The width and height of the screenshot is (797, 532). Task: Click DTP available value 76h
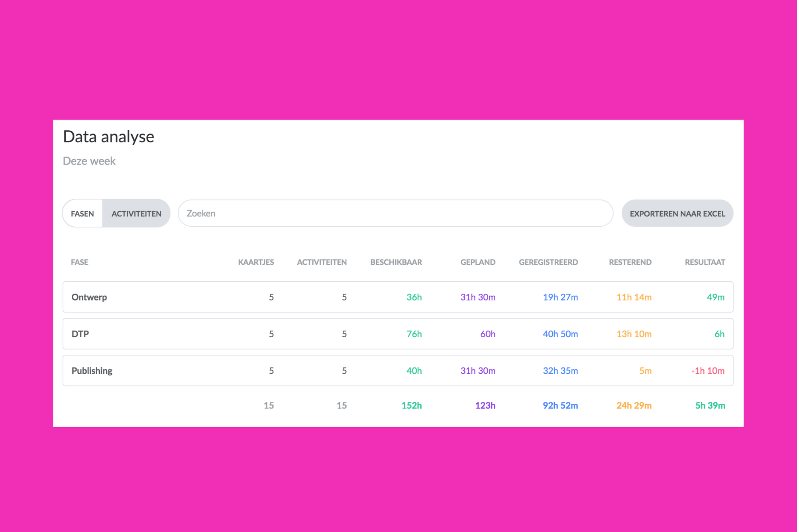414,334
